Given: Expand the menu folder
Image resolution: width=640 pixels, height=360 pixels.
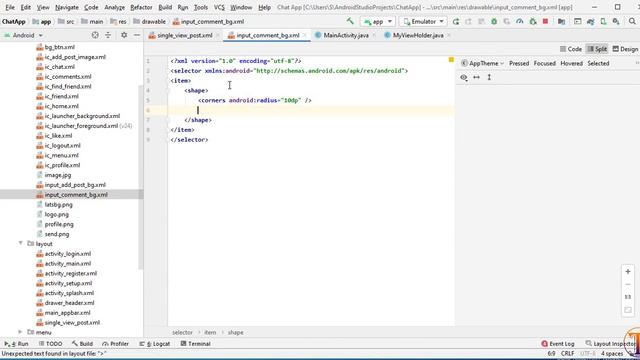Looking at the screenshot, I should click(20, 332).
